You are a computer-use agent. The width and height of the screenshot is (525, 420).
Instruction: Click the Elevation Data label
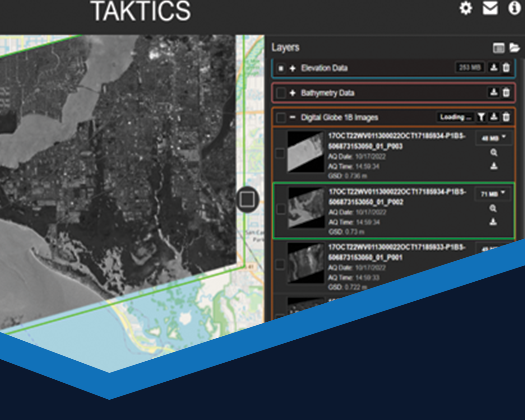324,68
